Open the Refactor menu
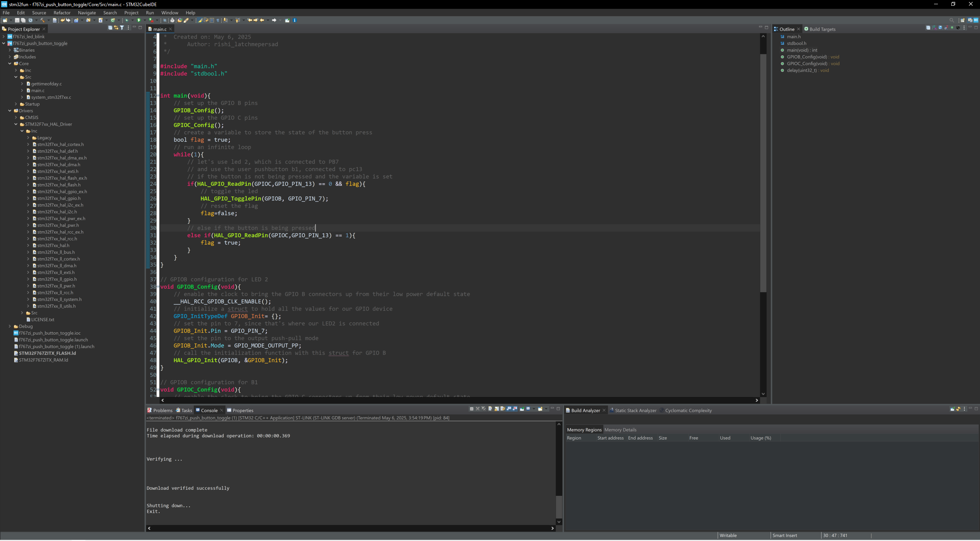This screenshot has height=541, width=980. click(x=62, y=13)
